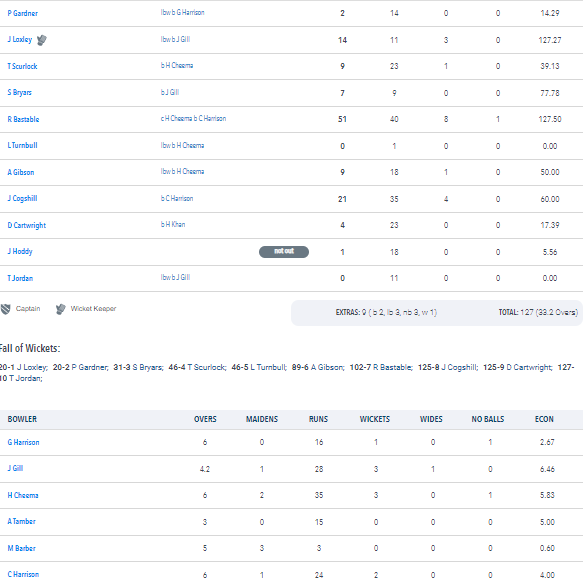Select bowler M Barber name
Screen dimensions: 586x588
point(21,548)
